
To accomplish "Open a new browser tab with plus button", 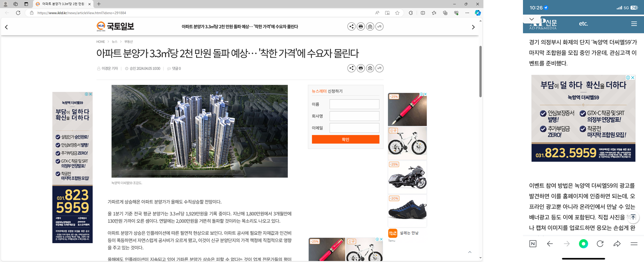I will (99, 4).
